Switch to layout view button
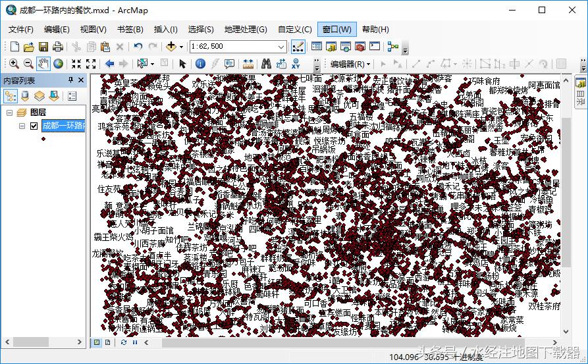 tap(107, 342)
